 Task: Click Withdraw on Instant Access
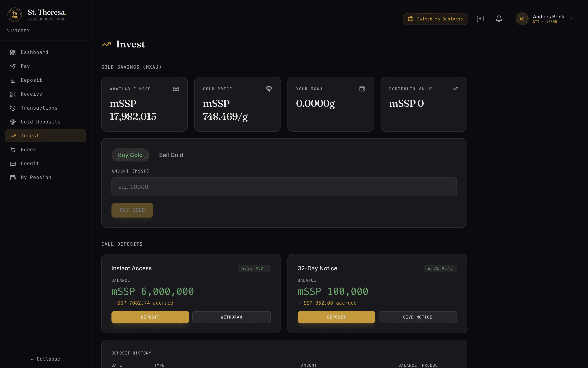click(x=231, y=317)
